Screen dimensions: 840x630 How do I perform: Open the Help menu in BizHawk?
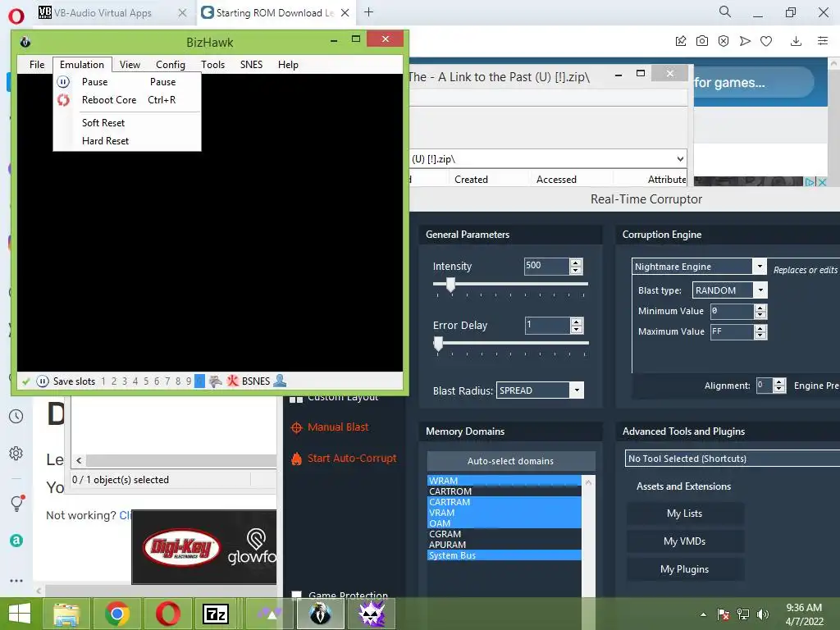point(288,65)
